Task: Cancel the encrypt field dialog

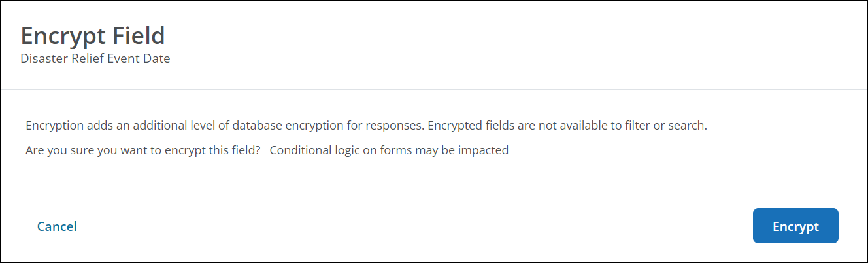Action: click(x=57, y=226)
